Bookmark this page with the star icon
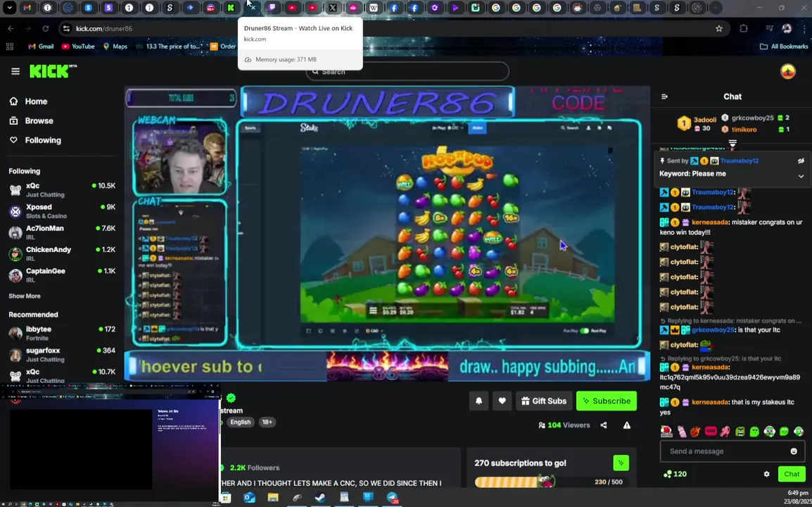Screen dimensions: 812x507 tap(719, 28)
